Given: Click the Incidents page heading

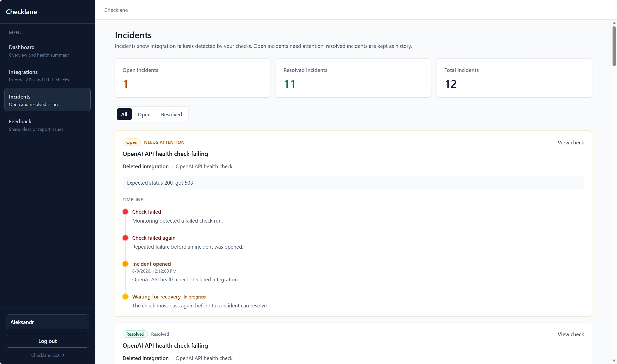Looking at the screenshot, I should point(133,35).
